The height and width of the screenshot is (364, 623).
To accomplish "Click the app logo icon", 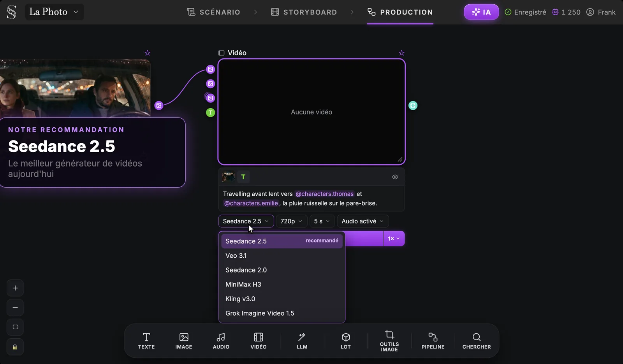I will pyautogui.click(x=12, y=12).
